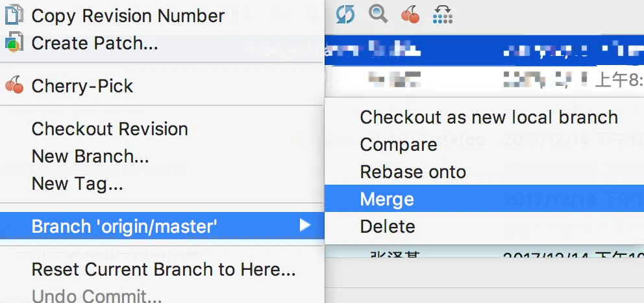Select Checkout as new local branch
The image size is (644, 303).
[x=489, y=117]
